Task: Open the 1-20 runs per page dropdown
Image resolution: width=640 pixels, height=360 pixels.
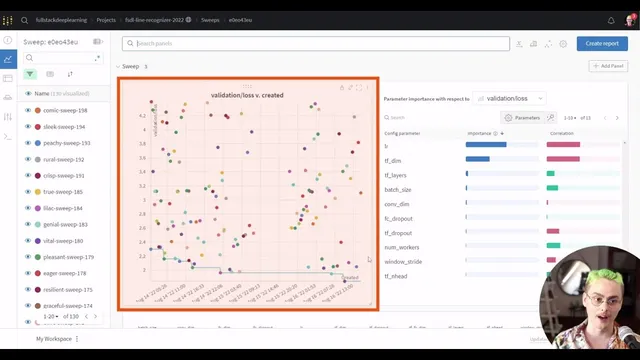Action: click(x=51, y=316)
